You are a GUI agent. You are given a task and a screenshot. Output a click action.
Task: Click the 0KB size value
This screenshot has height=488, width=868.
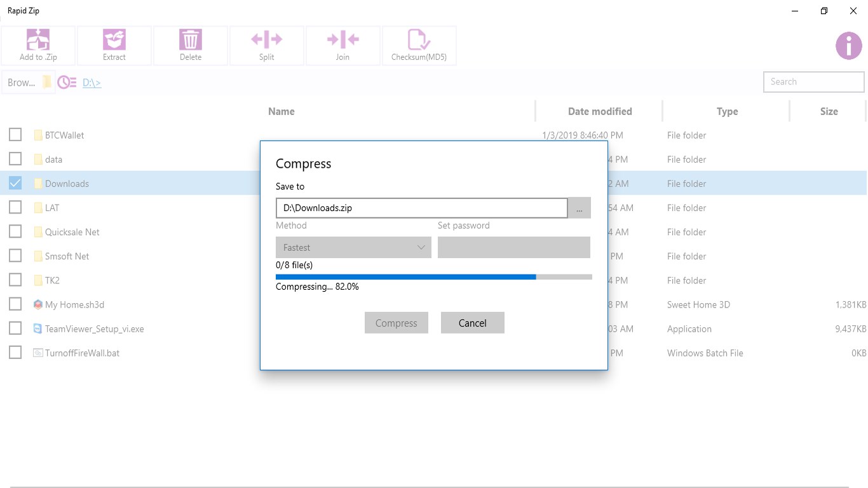(858, 353)
